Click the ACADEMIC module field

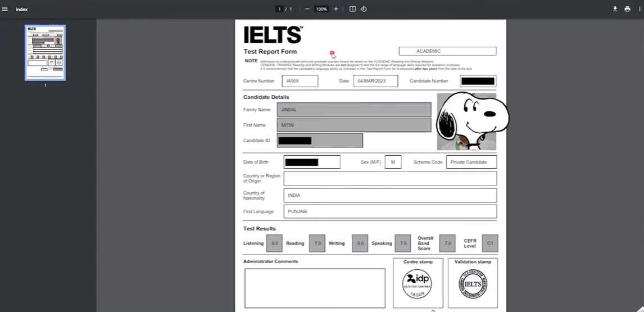447,51
